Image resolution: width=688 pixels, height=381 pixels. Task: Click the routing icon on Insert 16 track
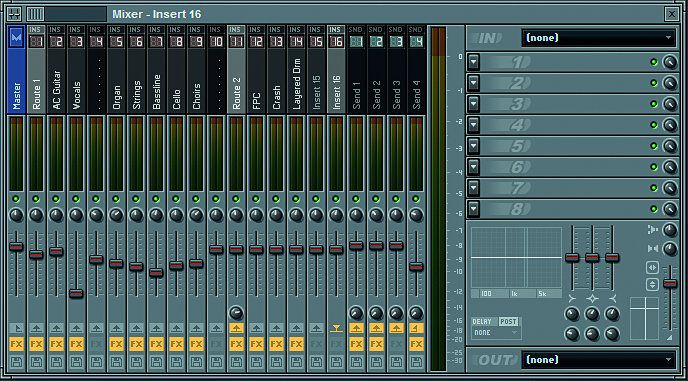click(336, 328)
